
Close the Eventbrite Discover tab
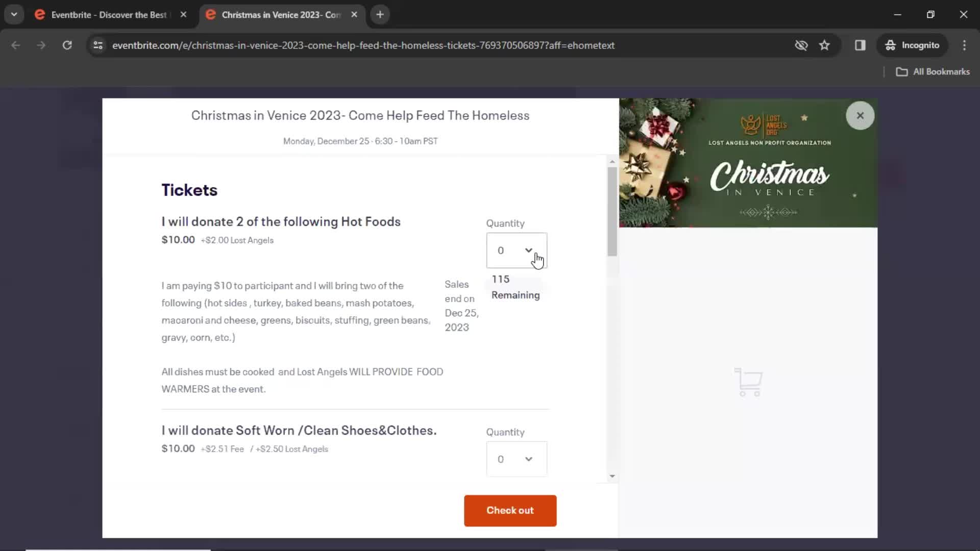tap(183, 15)
